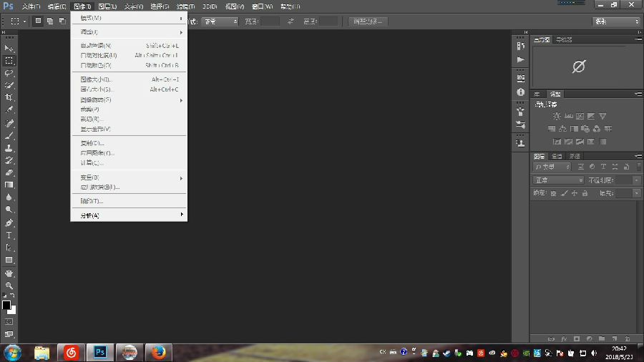Toggle the lock all layer option
This screenshot has width=644, height=362.
585,193
